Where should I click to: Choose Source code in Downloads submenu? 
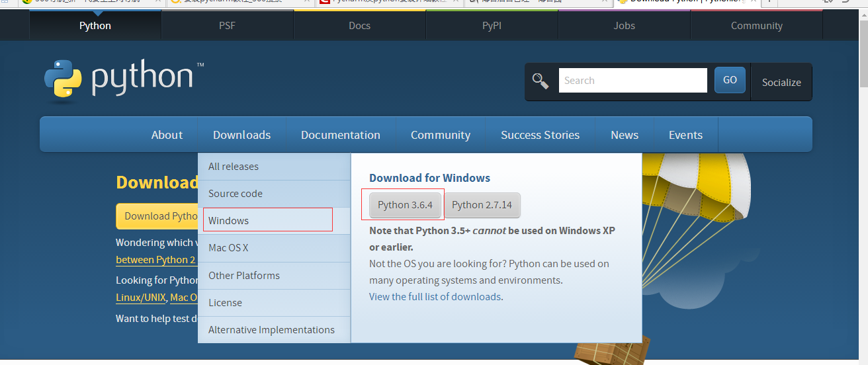(x=274, y=194)
